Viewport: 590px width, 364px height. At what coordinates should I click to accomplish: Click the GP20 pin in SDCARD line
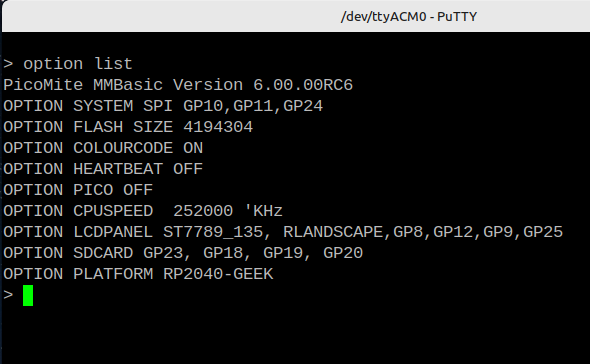click(343, 253)
